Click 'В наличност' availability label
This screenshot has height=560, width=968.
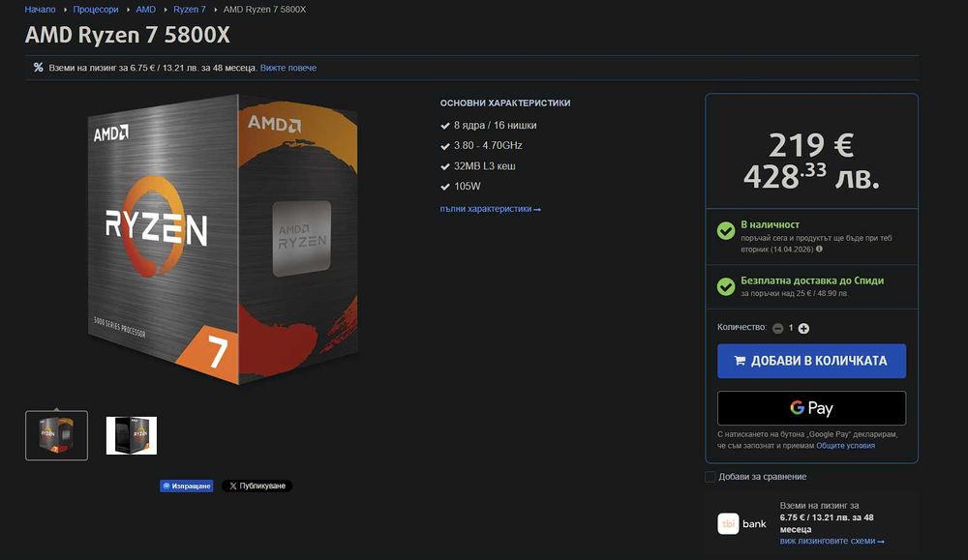tap(770, 224)
